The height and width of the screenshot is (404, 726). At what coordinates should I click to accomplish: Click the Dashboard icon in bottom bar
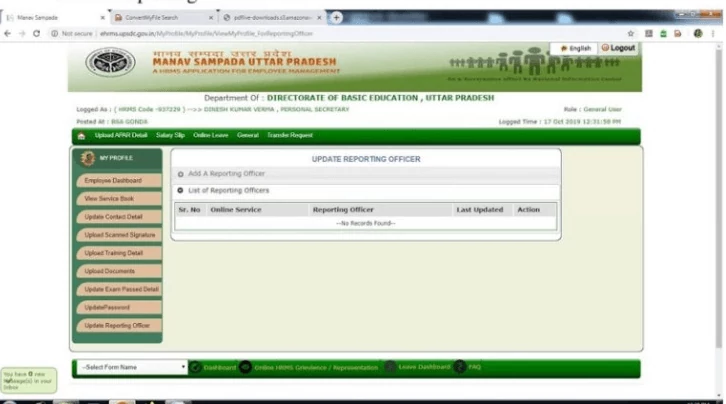pyautogui.click(x=196, y=367)
